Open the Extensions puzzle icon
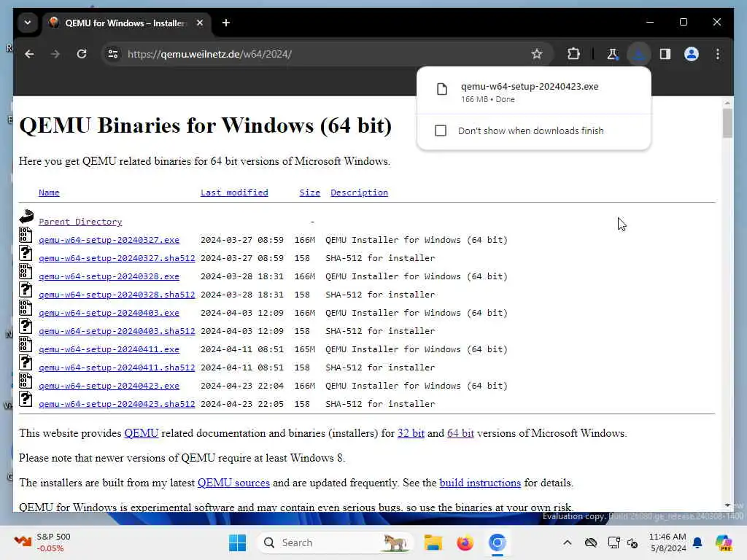Viewport: 747px width, 560px height. (573, 54)
